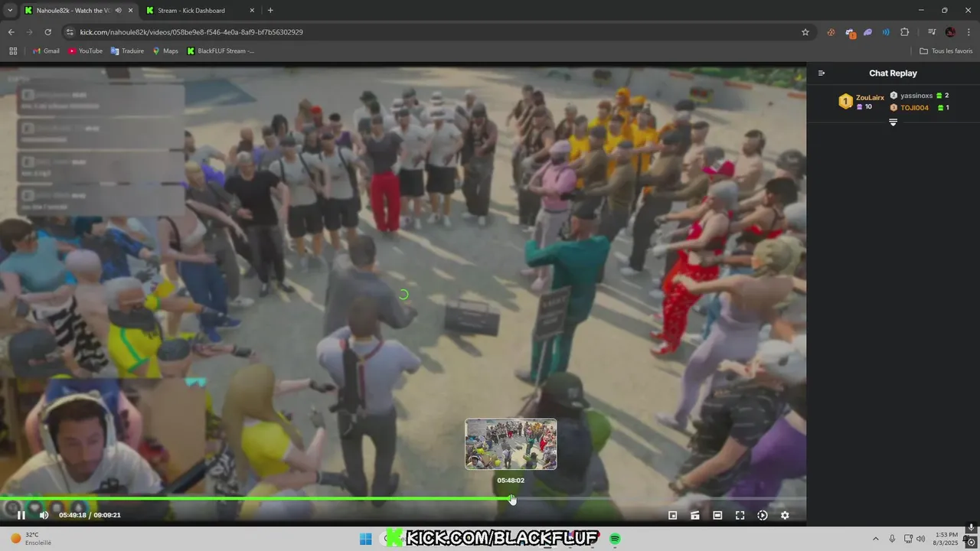The width and height of the screenshot is (980, 551).
Task: Reload the current page
Action: [x=47, y=32]
